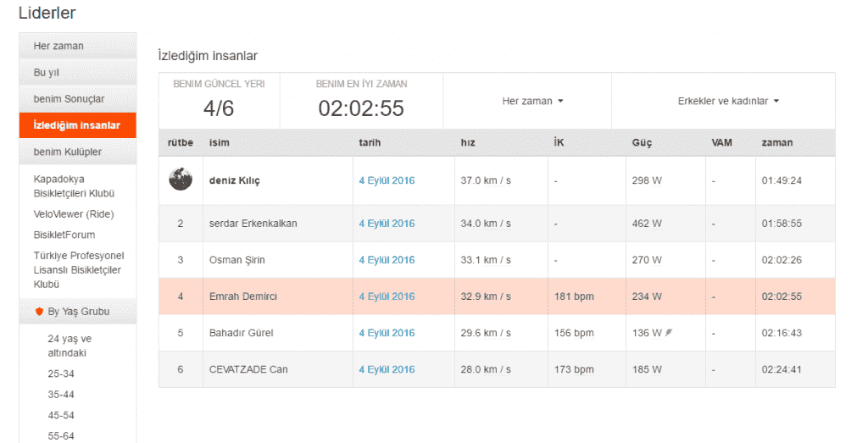Viewport: 868px width, 443px height.
Task: Click the VAM column header
Action: (722, 142)
